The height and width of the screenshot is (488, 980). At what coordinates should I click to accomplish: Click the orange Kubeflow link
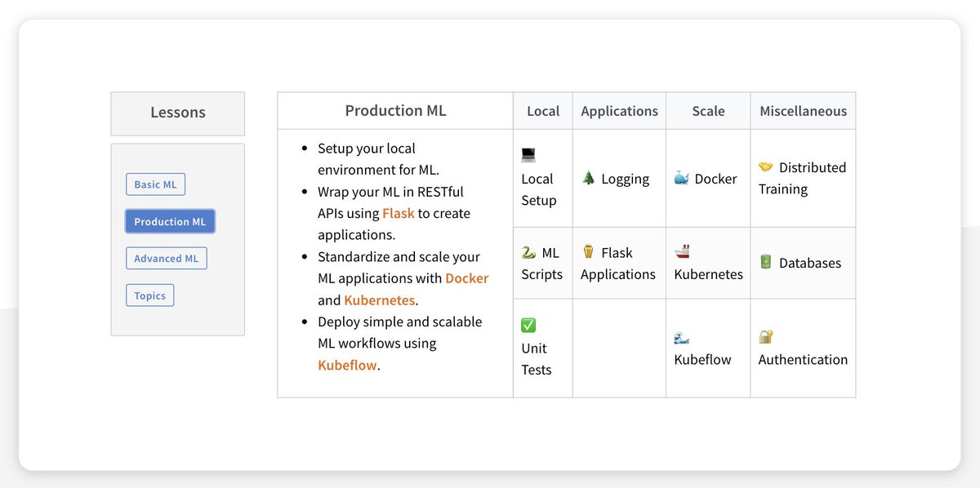[347, 365]
